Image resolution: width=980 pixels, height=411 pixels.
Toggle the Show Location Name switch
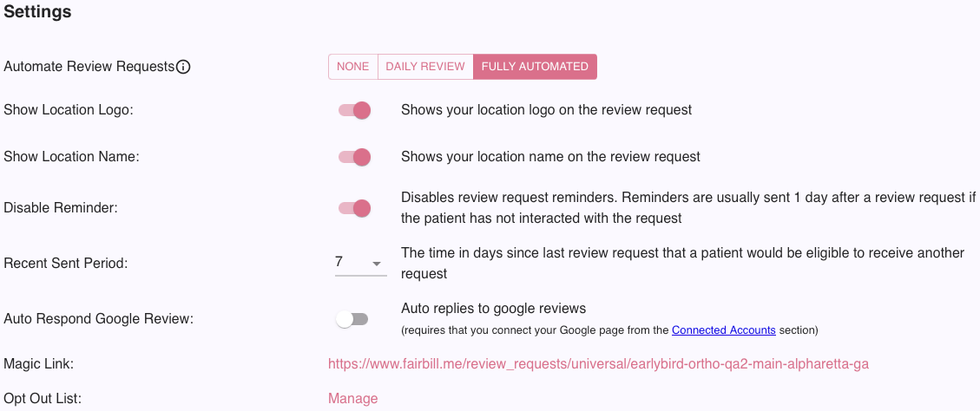pyautogui.click(x=354, y=157)
